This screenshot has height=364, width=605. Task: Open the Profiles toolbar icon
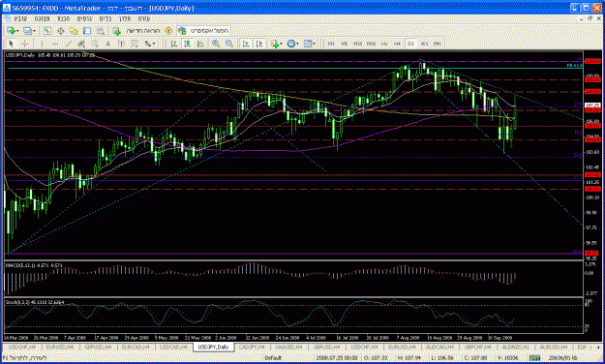(x=27, y=31)
